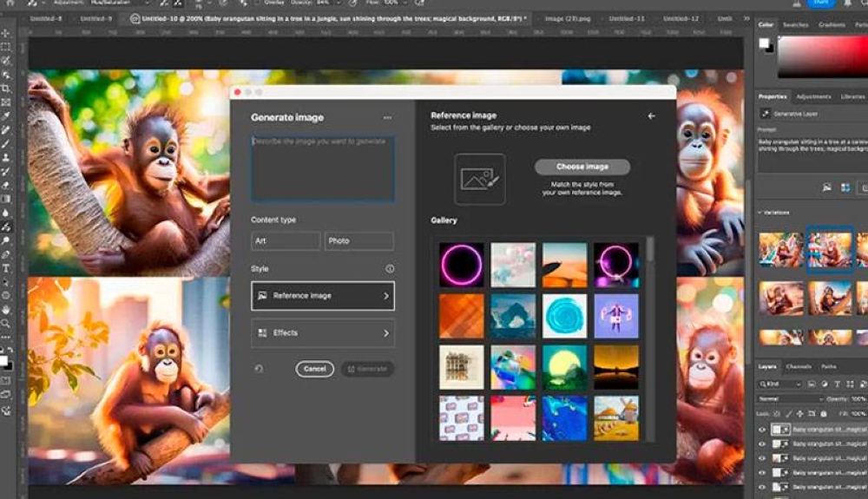Click the Choose image button
This screenshot has height=499, width=868.
pos(582,167)
